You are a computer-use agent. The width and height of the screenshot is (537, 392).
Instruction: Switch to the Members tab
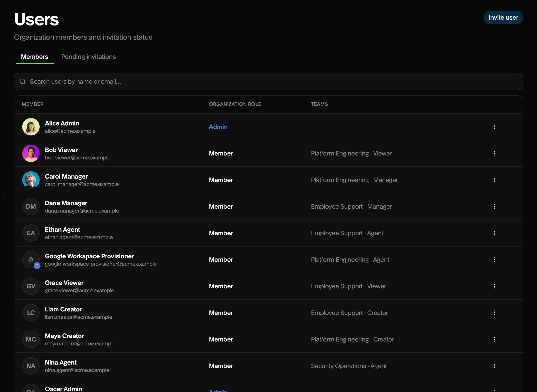pos(34,57)
